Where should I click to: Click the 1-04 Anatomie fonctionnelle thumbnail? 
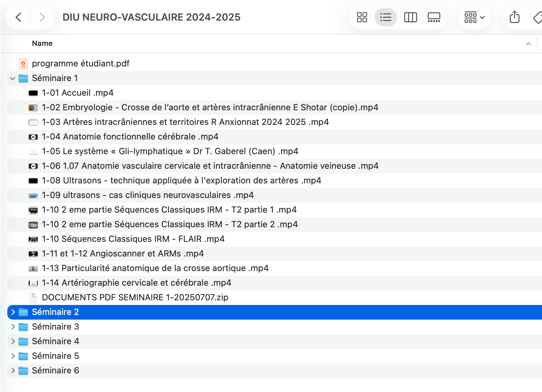[x=33, y=137]
